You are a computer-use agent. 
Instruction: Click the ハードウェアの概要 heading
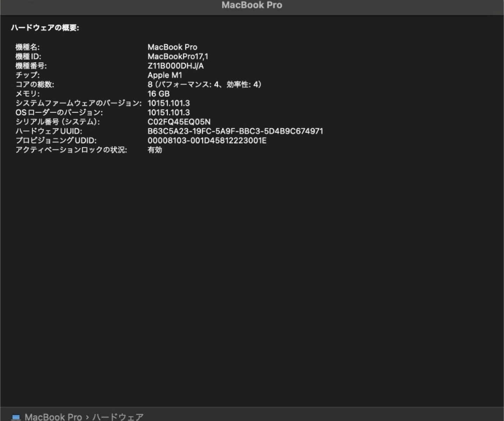[x=45, y=28]
